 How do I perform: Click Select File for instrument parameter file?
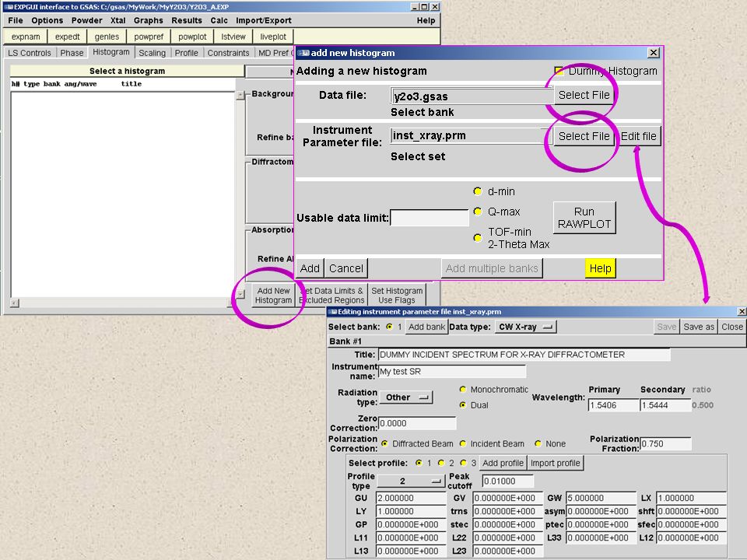point(584,136)
